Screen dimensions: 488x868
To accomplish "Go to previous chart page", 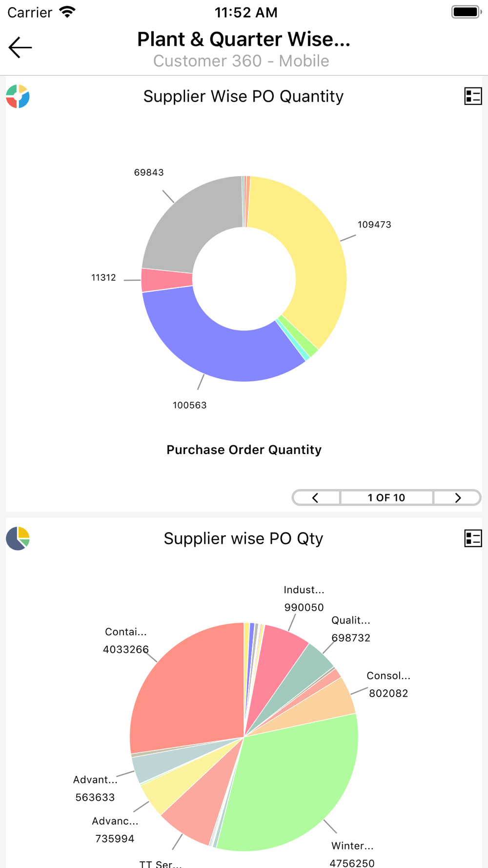I will click(x=316, y=497).
